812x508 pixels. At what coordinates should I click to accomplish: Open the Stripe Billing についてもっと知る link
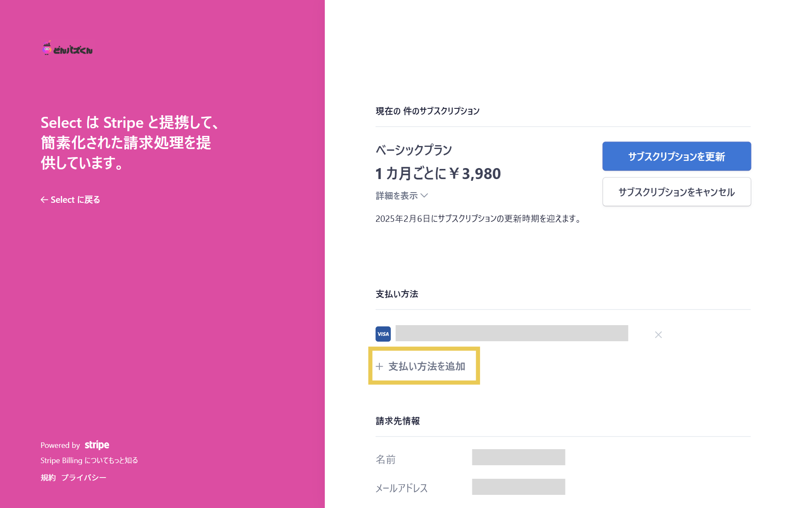[x=89, y=461]
